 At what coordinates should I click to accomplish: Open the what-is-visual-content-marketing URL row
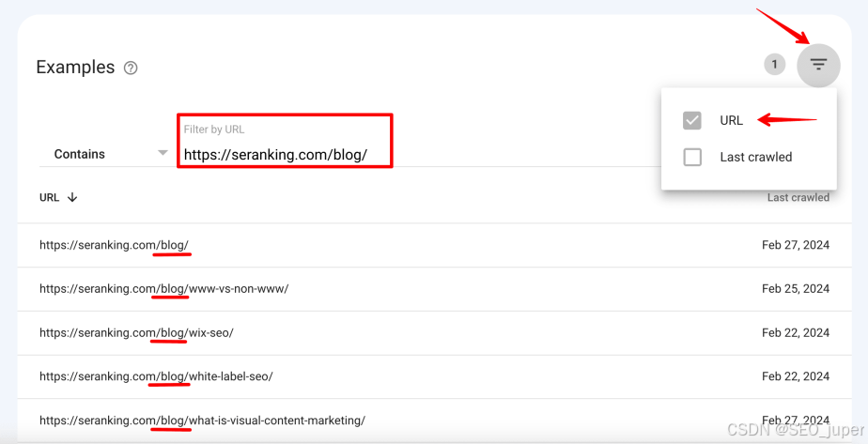tap(434, 421)
